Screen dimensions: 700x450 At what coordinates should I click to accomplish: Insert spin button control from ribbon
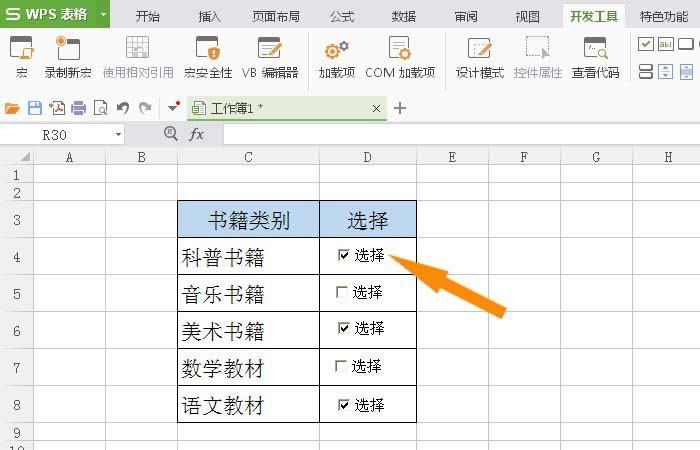pyautogui.click(x=666, y=71)
